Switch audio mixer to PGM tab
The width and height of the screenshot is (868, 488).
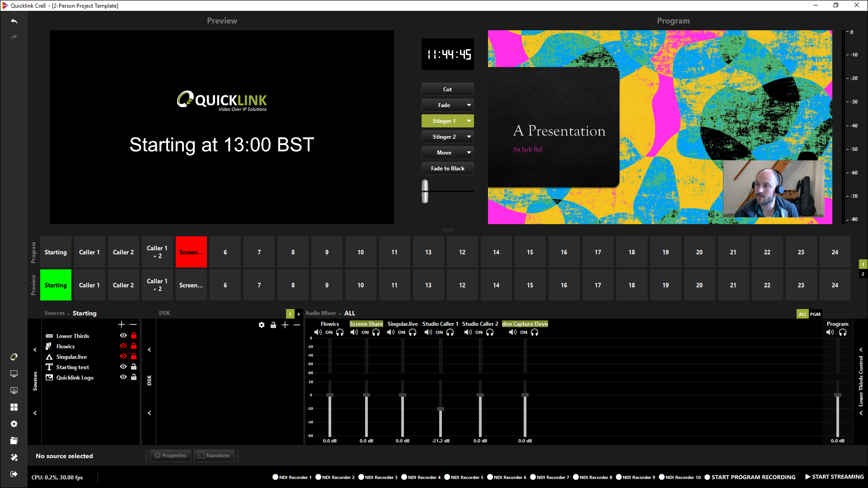tap(815, 314)
